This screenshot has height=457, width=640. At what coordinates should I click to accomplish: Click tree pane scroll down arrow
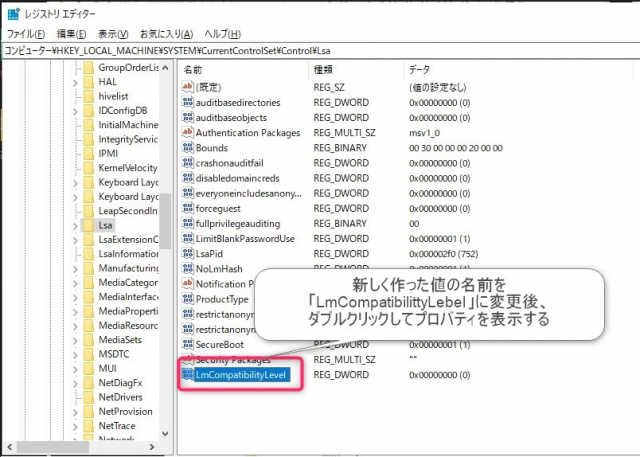coord(165,434)
